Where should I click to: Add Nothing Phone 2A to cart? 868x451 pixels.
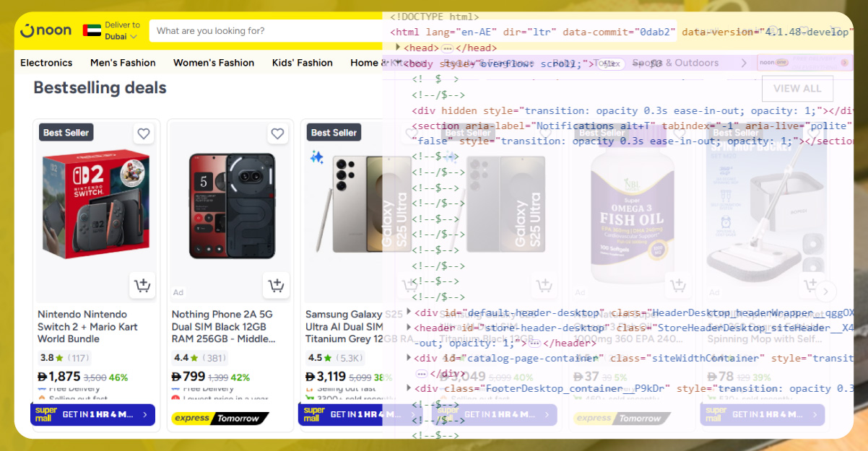pos(276,286)
